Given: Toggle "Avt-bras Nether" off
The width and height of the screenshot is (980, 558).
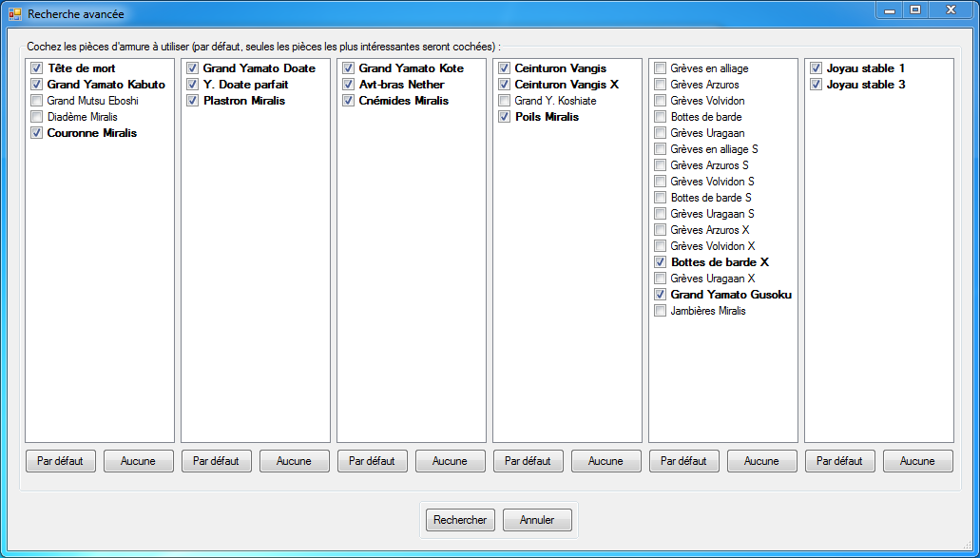Looking at the screenshot, I should [348, 85].
